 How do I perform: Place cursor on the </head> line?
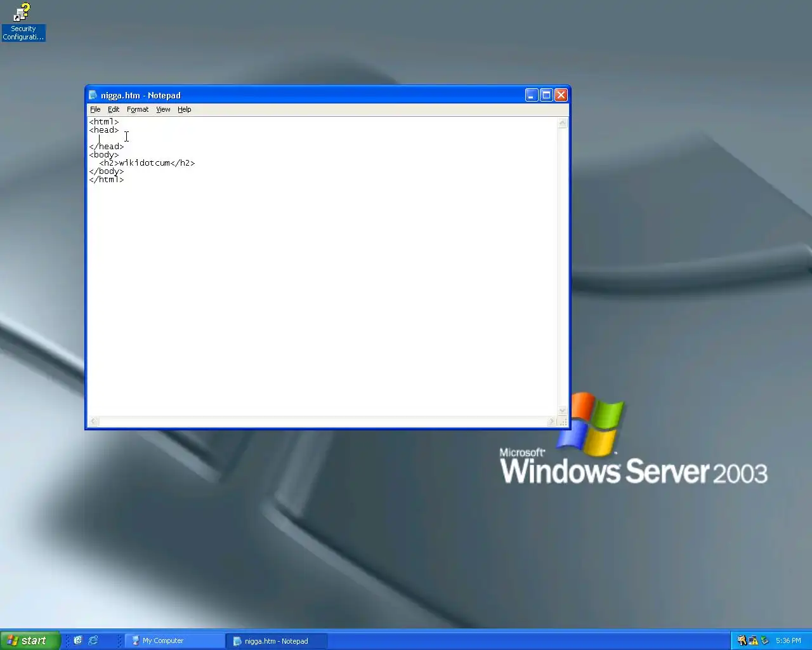click(107, 147)
